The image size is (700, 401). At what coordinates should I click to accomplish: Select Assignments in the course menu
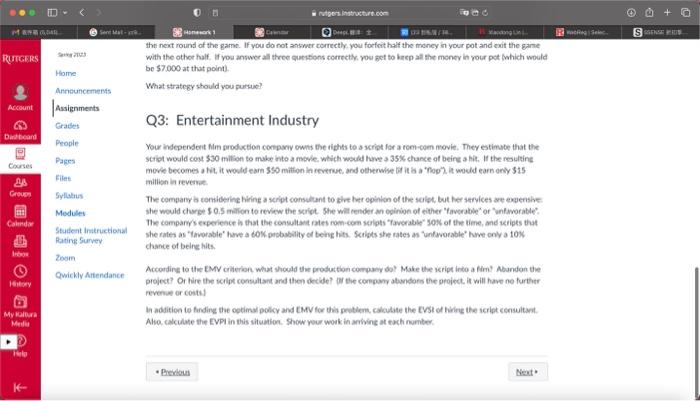pos(77,108)
